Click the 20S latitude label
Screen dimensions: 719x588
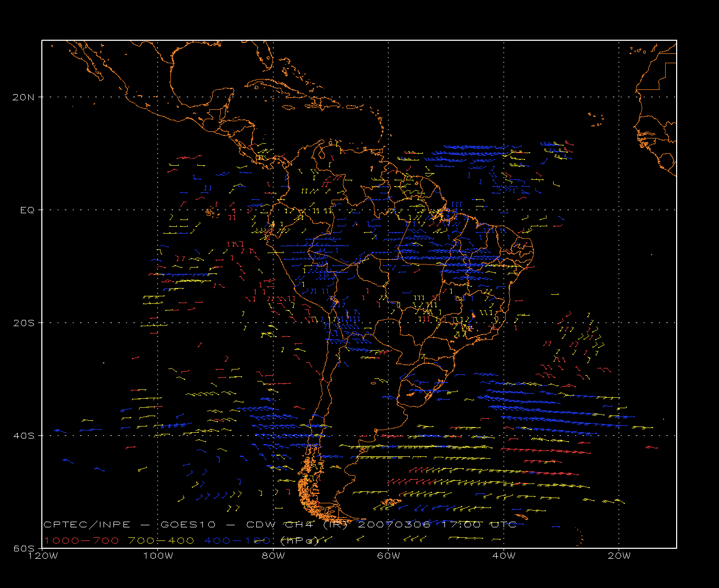(24, 323)
